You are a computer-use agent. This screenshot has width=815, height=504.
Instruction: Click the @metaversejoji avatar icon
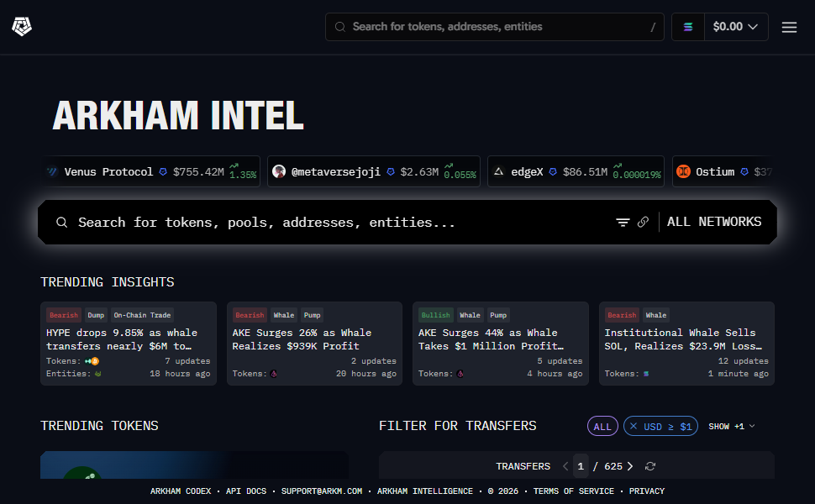[x=279, y=171]
